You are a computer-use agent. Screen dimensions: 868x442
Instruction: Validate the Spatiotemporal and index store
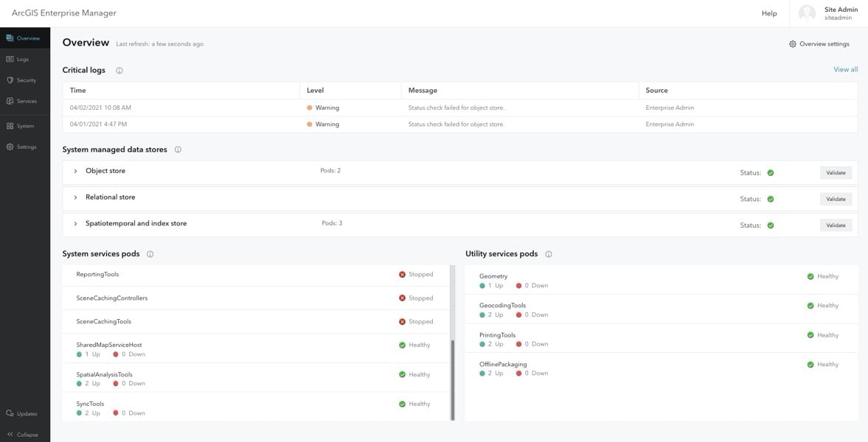(836, 225)
